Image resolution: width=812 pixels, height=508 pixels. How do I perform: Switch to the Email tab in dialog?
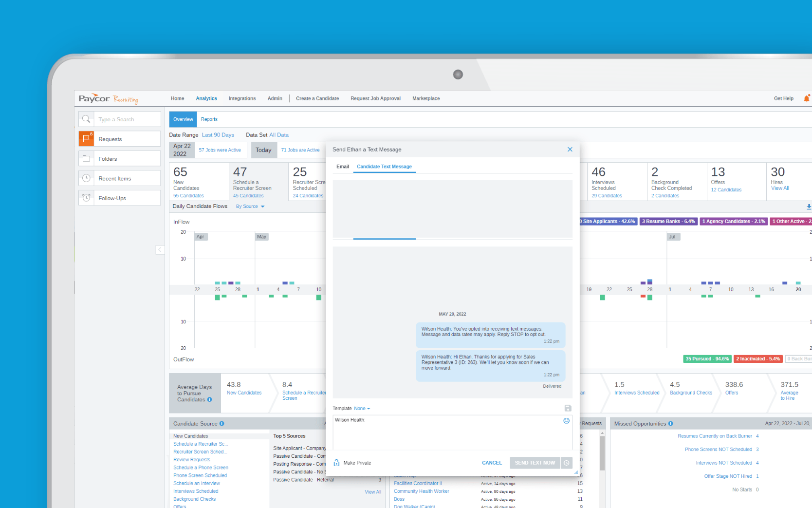pyautogui.click(x=343, y=167)
